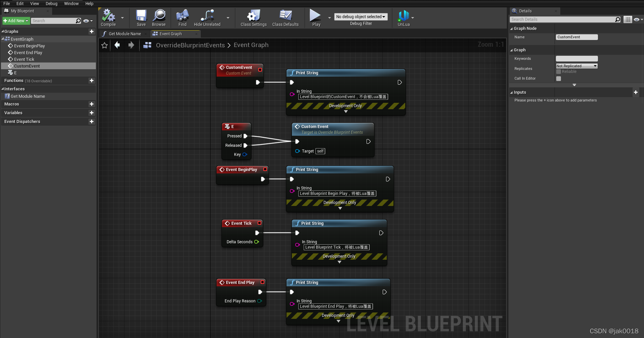644x338 pixels.
Task: Compile the blueprint
Action: coord(108,18)
